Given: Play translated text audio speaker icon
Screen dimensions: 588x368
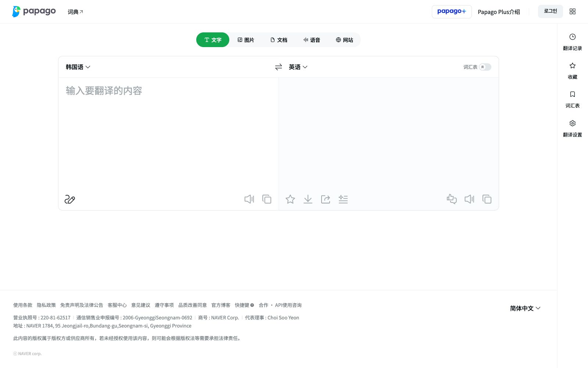Looking at the screenshot, I should click(469, 199).
